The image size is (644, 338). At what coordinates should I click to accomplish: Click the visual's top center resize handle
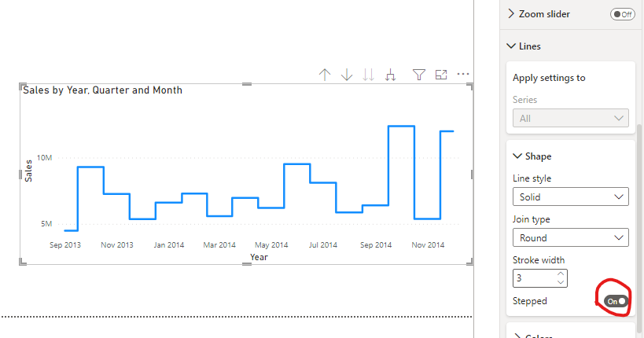pos(247,84)
